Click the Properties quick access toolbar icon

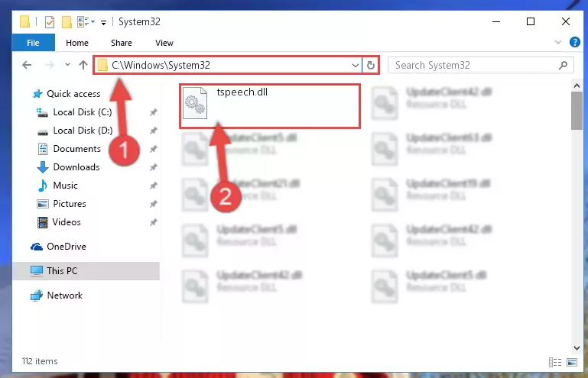click(x=50, y=21)
